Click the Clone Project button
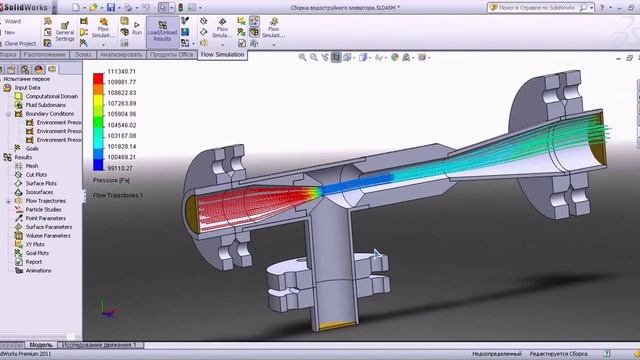Image resolution: width=640 pixels, height=360 pixels. point(20,43)
